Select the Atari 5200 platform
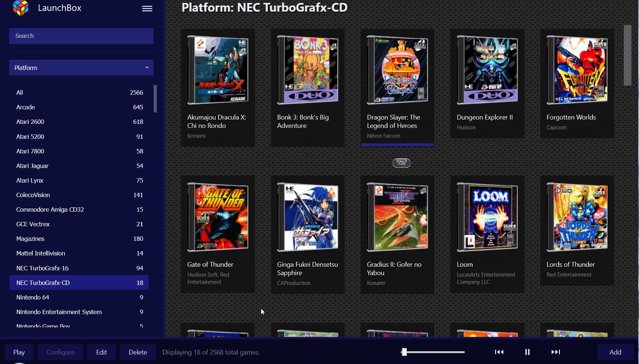 pos(79,137)
